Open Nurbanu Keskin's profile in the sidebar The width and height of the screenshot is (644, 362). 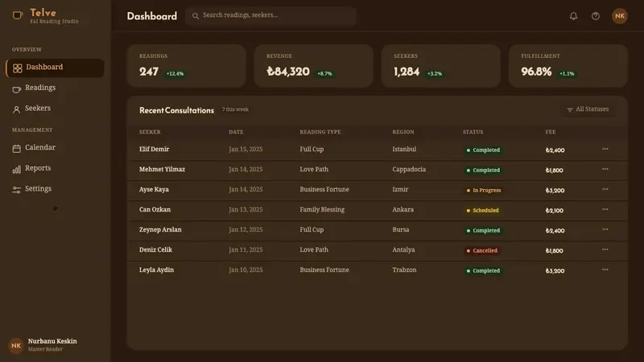[43, 345]
